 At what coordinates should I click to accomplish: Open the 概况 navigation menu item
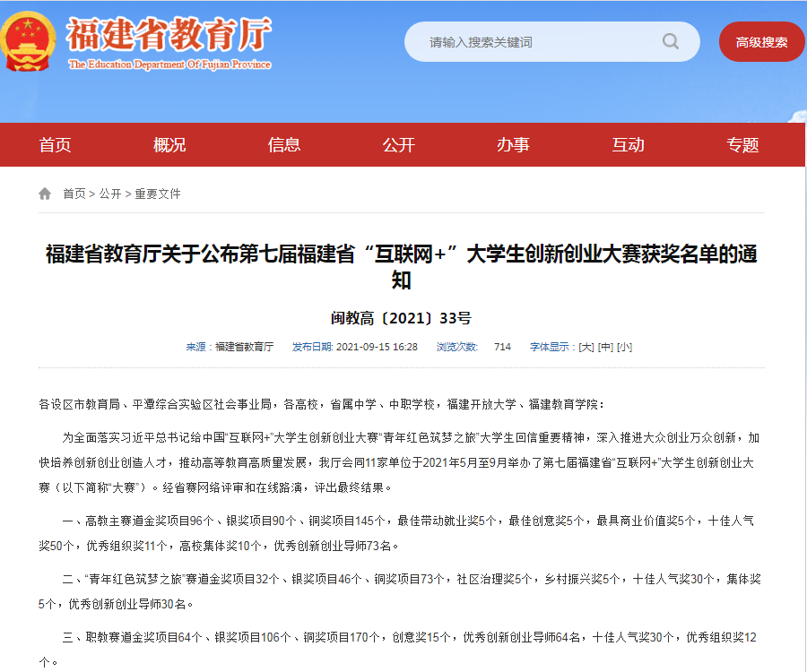click(169, 145)
